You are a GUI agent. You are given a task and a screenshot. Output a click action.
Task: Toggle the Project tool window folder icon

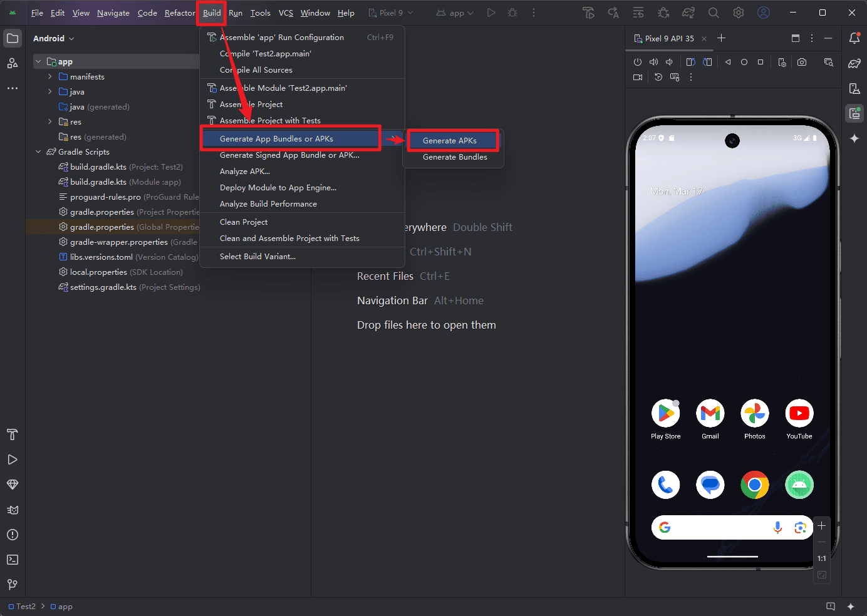pos(13,38)
